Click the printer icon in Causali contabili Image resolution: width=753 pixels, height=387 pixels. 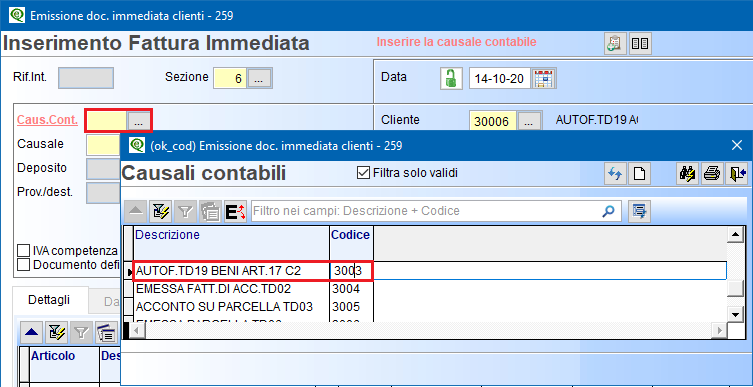point(712,174)
